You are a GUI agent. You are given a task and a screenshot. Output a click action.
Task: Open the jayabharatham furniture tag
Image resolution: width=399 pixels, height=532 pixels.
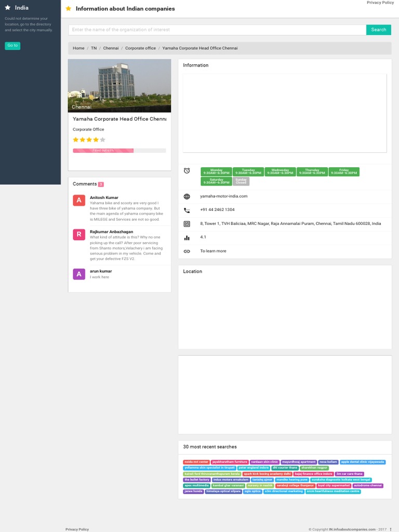230,462
